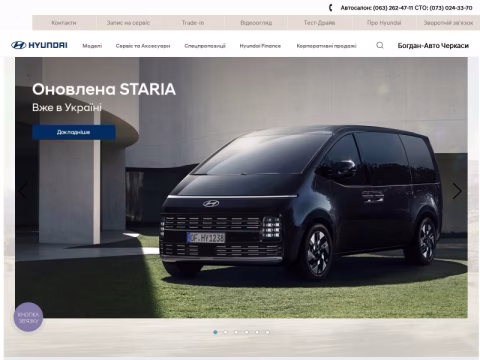
Task: Go to next slide arrow
Action: (457, 191)
